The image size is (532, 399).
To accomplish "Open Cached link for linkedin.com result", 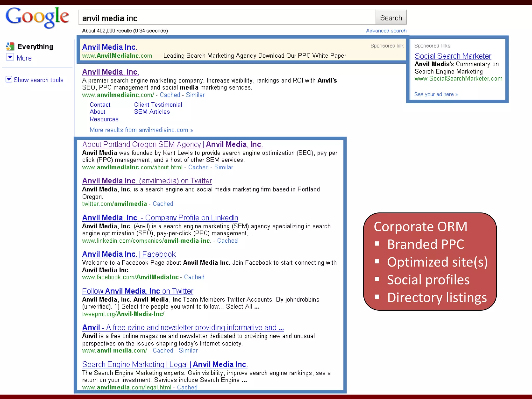I will [x=227, y=241].
